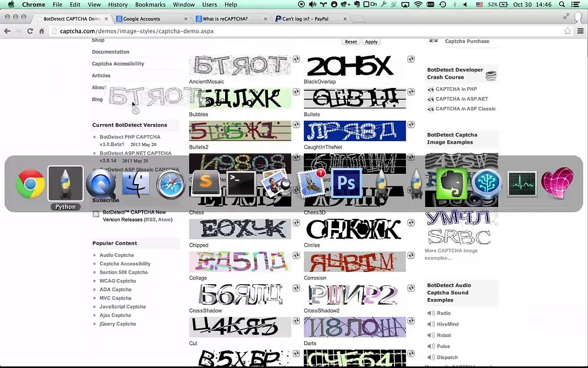Reload the Bullets2 captcha image

click(296, 124)
